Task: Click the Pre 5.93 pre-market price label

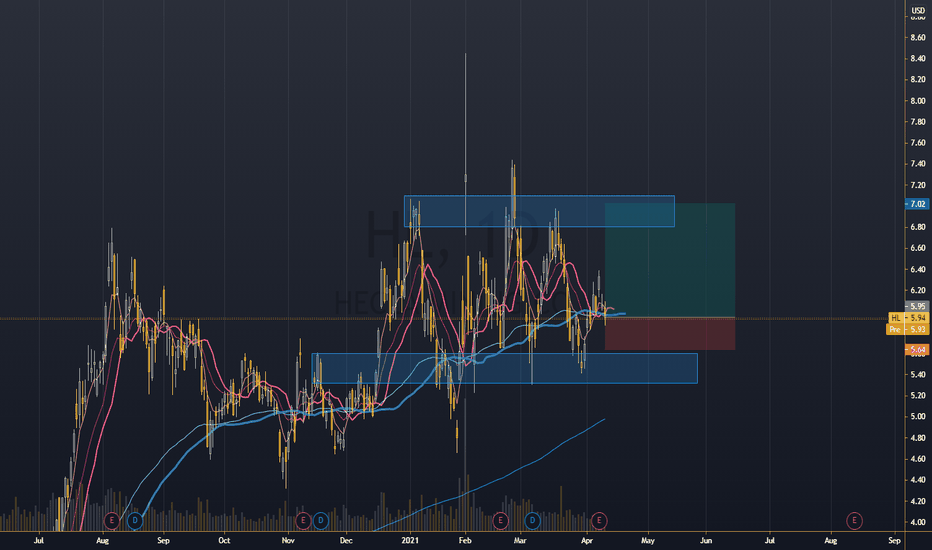Action: click(906, 329)
